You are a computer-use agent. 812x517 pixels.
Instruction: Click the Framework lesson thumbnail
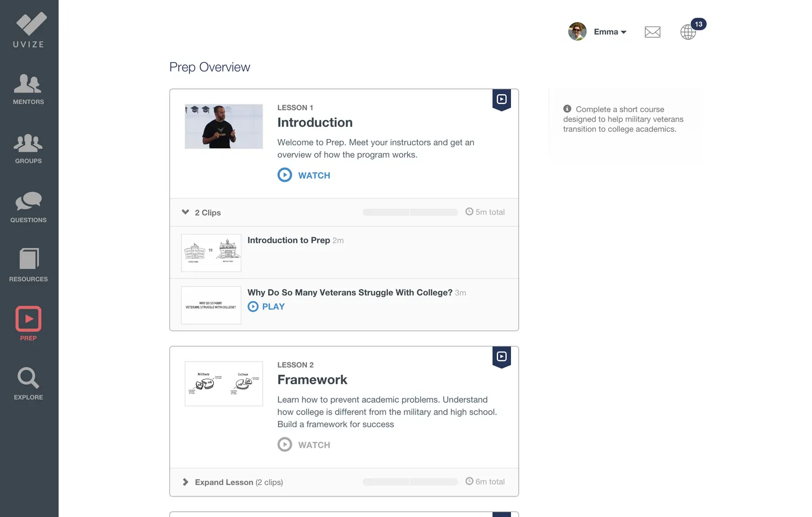coord(224,384)
